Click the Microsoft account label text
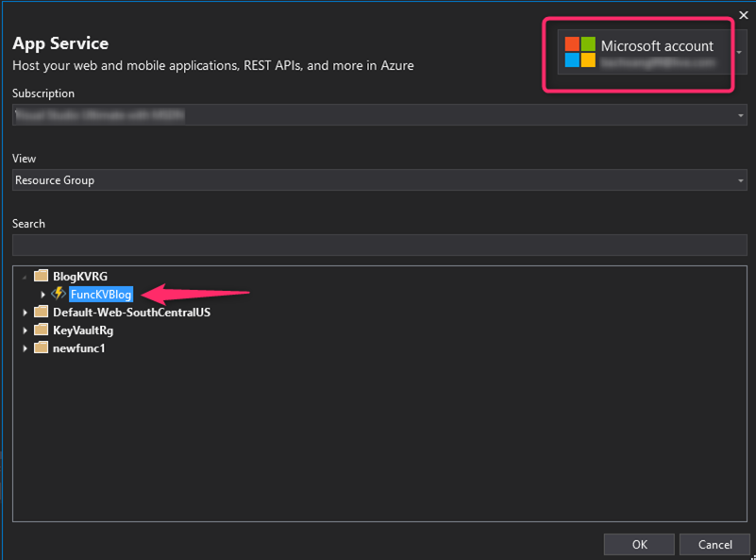This screenshot has width=756, height=560. coord(657,46)
